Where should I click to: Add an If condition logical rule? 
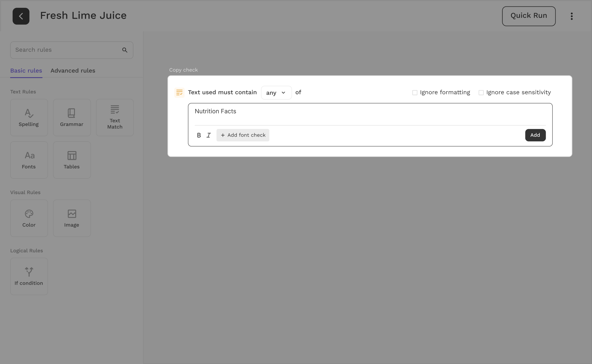tap(29, 276)
